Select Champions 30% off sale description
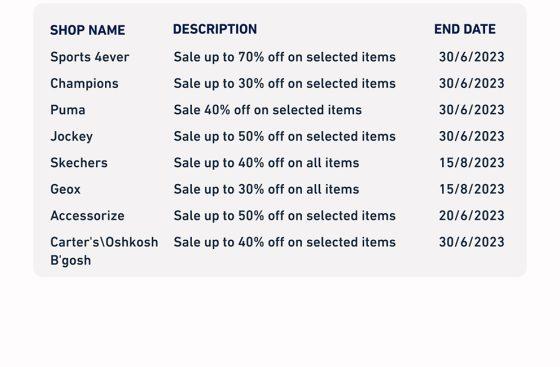This screenshot has width=560, height=367. (284, 84)
